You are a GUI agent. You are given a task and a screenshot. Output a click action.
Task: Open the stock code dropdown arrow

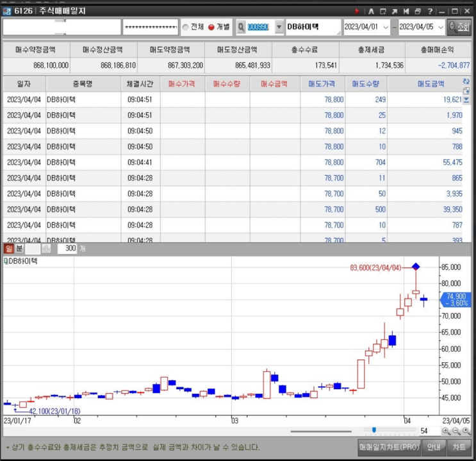pos(279,27)
